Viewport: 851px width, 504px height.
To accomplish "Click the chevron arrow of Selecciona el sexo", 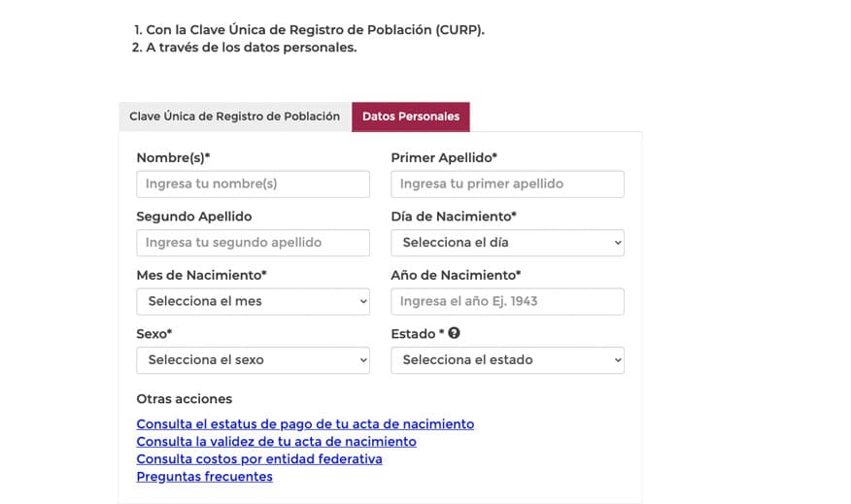I will [x=363, y=359].
